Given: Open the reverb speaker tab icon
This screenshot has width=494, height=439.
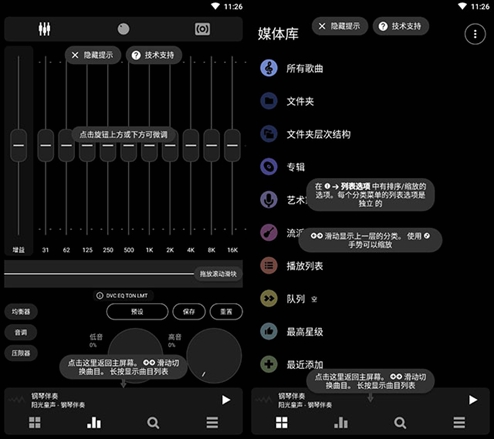Looking at the screenshot, I should (202, 29).
